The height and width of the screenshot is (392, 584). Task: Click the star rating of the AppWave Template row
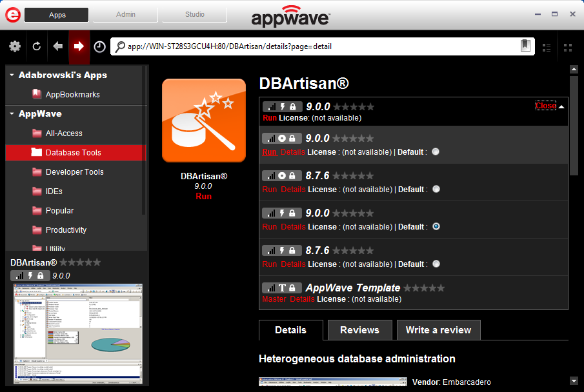pyautogui.click(x=424, y=288)
